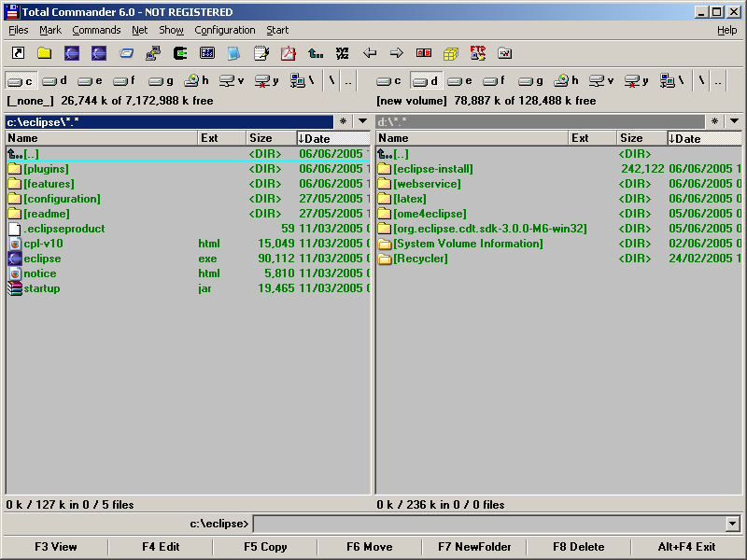The width and height of the screenshot is (747, 560).
Task: Select [plugins] folder in left panel
Action: click(x=189, y=169)
